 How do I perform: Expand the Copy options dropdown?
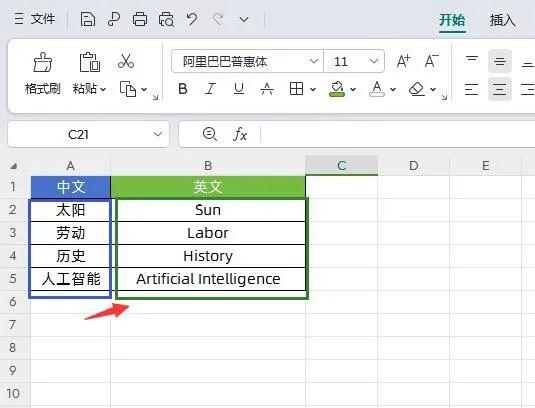(x=144, y=89)
